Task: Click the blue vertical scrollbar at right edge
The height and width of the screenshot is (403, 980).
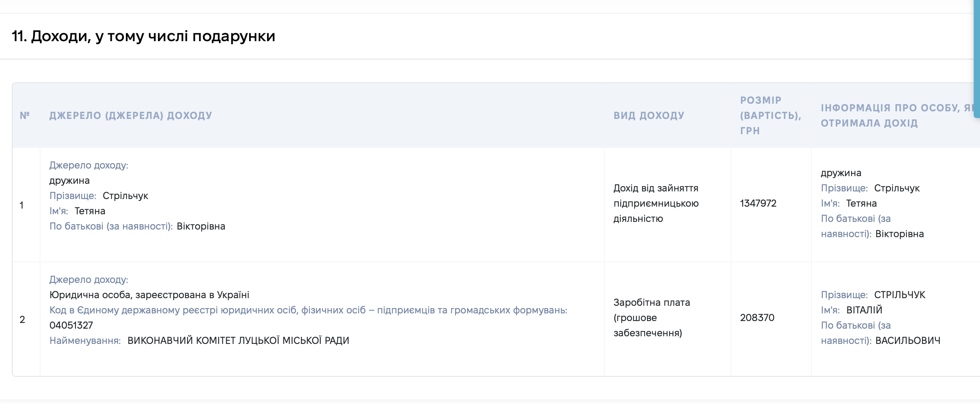Action: (x=977, y=59)
